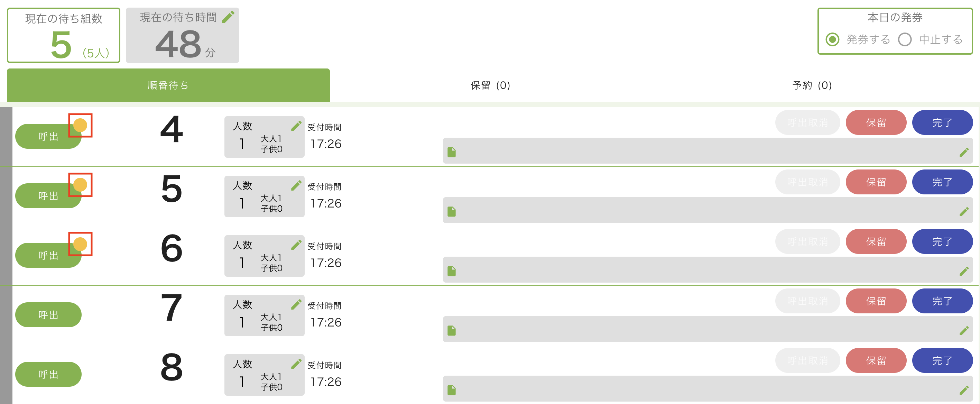
Task: Click memo edit pencil for ticket 7
Action: tap(964, 331)
